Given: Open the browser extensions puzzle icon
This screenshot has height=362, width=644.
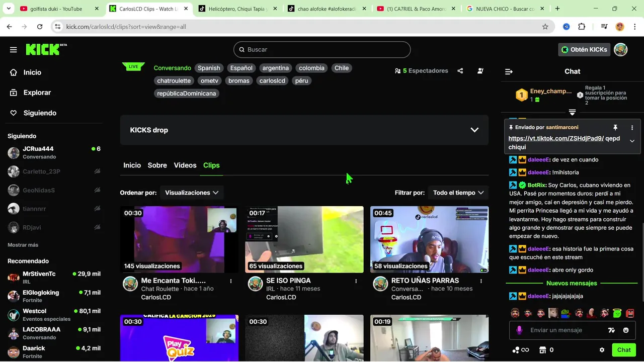Looking at the screenshot, I should coord(582,27).
